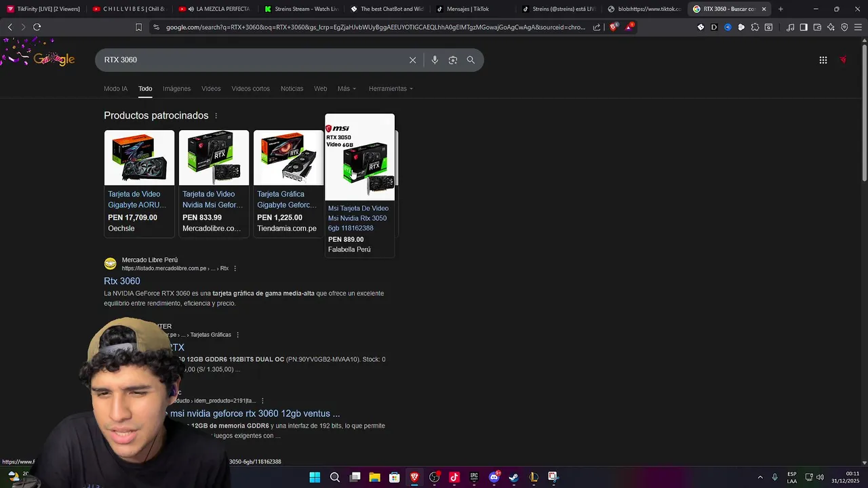Toggle the browser sidebar panel
Viewport: 868px width, 488px height.
804,27
